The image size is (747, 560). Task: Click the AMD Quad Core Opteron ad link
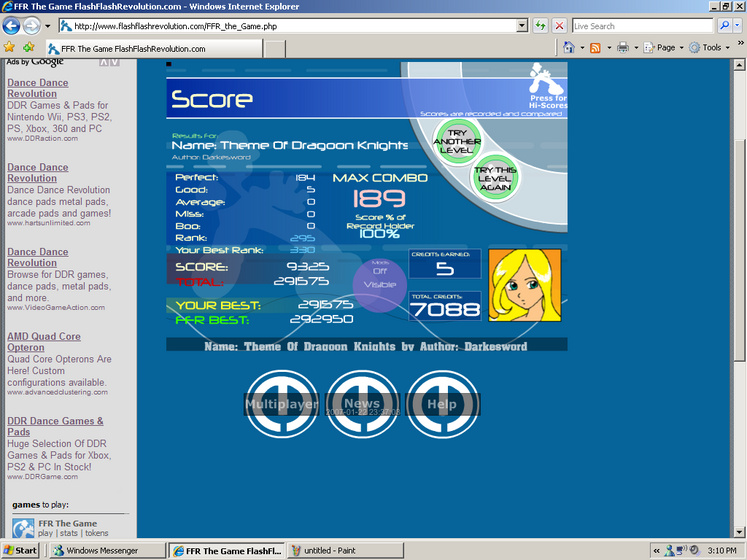(44, 342)
